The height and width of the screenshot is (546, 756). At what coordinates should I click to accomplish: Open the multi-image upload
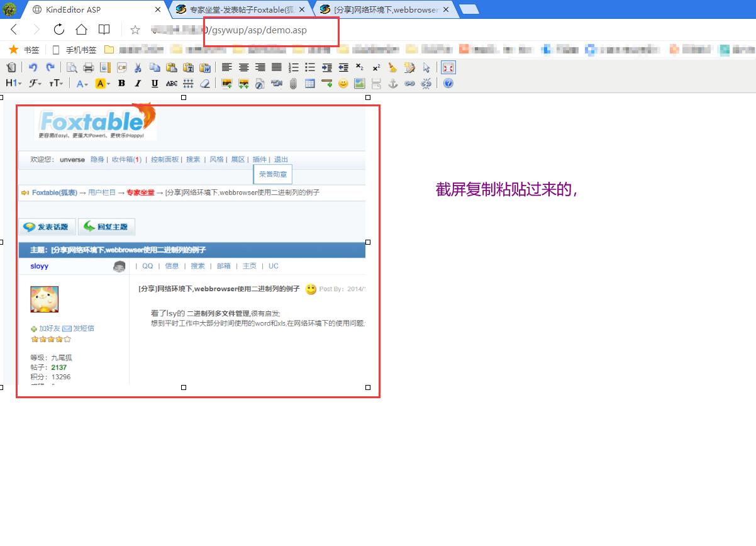[243, 83]
